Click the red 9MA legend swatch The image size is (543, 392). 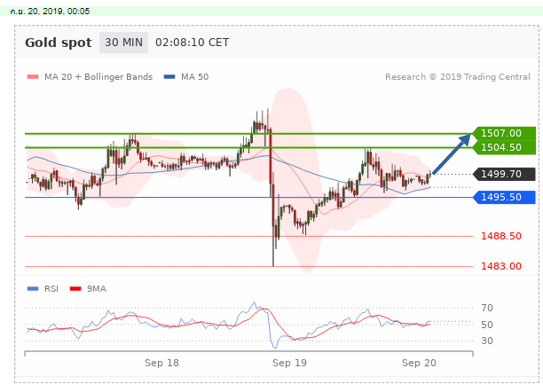75,289
